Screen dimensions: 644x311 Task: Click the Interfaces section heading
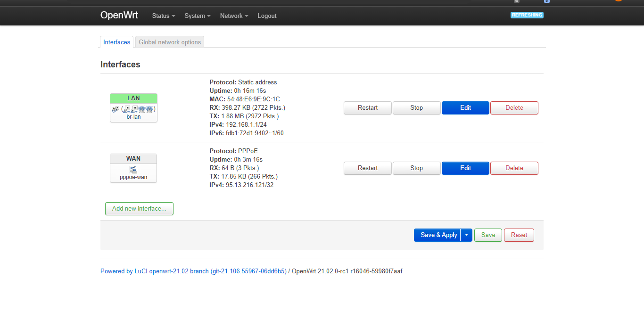coord(120,65)
